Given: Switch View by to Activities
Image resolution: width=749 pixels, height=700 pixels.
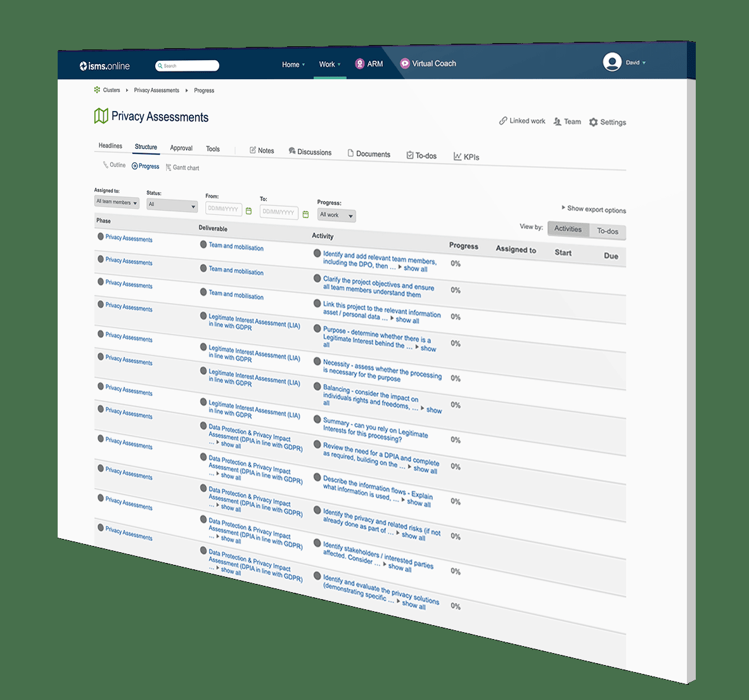Looking at the screenshot, I should pyautogui.click(x=568, y=228).
